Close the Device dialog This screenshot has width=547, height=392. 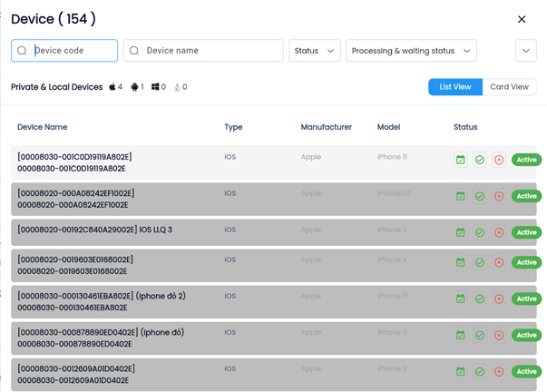[x=522, y=19]
